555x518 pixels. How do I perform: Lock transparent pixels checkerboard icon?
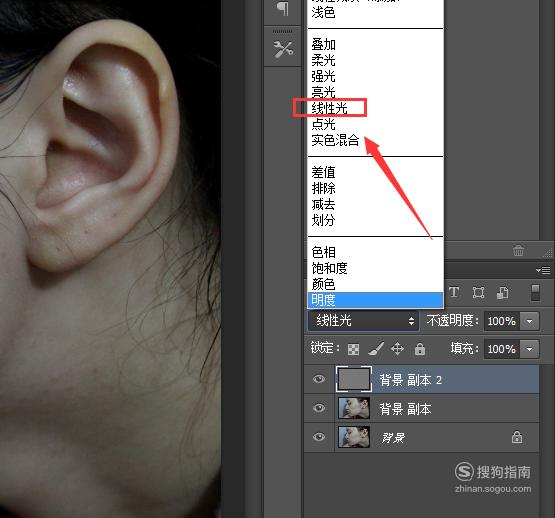(353, 349)
